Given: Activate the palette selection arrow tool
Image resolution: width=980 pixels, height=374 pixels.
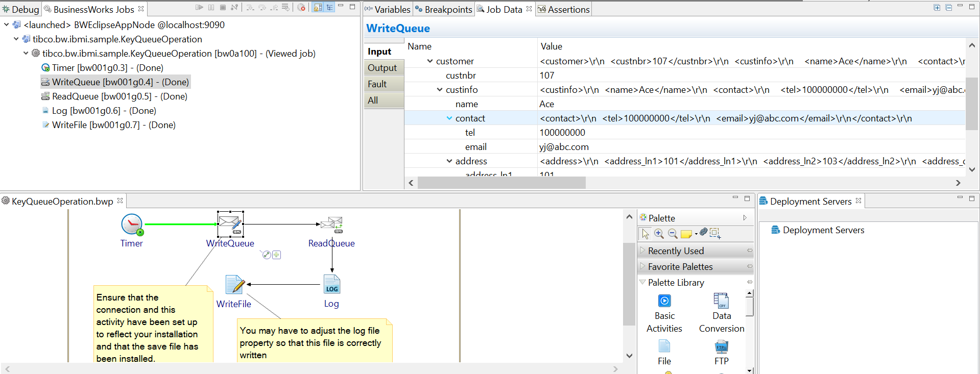Looking at the screenshot, I should click(646, 234).
